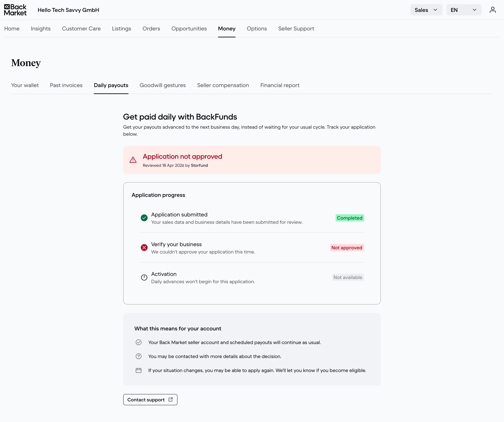
Task: Click the calendar icon beside apply again note
Action: coord(138,370)
